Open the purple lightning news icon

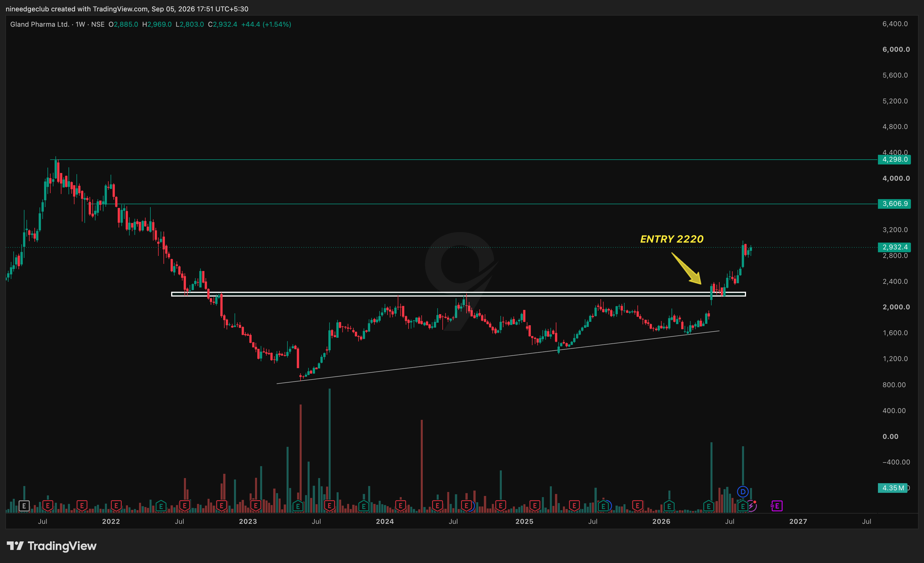751,506
